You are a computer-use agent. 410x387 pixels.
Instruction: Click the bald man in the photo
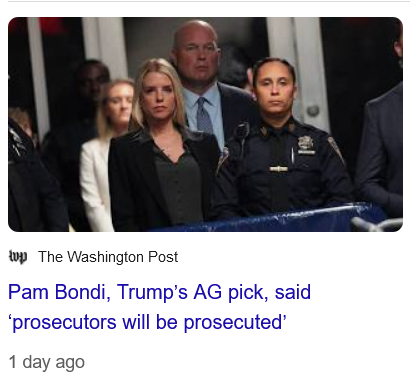(x=200, y=83)
